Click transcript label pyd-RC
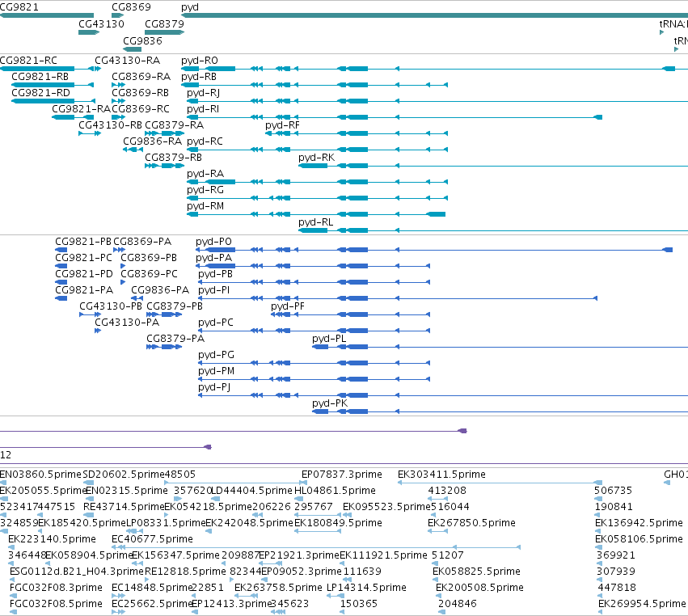 205,141
